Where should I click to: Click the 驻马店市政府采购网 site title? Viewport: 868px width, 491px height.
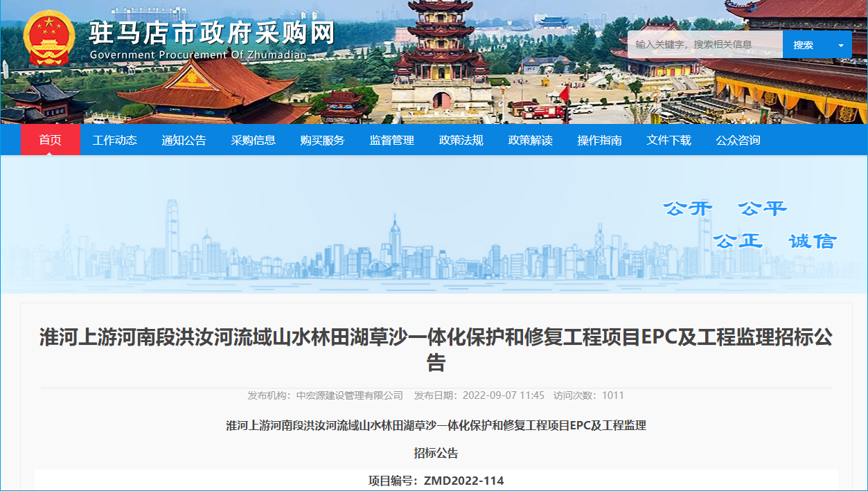click(x=211, y=33)
